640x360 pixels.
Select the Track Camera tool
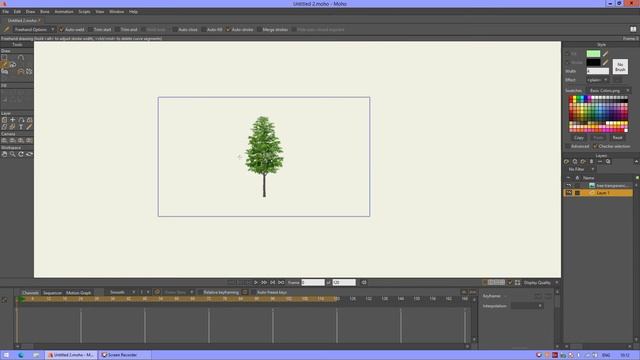[4, 140]
